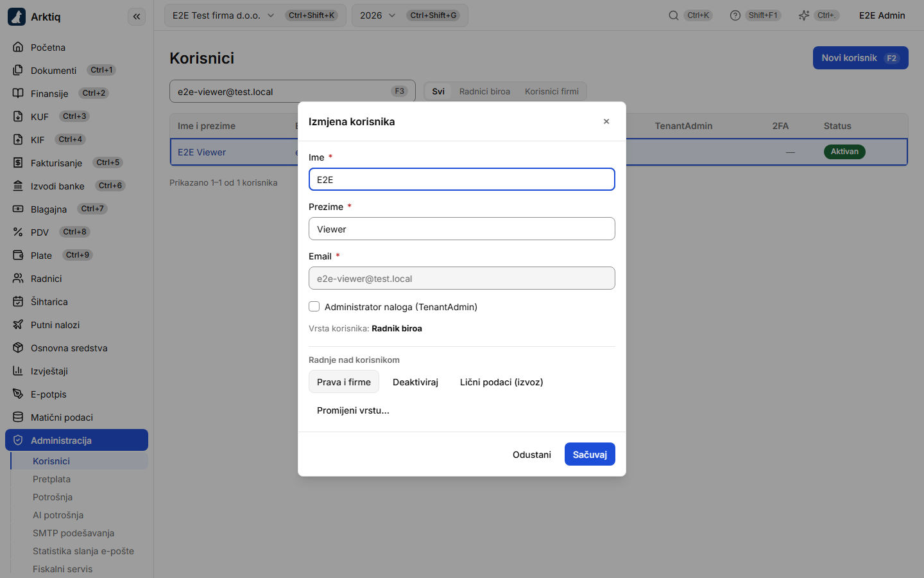
Task: Open the Promijeni vrstu... menu
Action: click(353, 410)
